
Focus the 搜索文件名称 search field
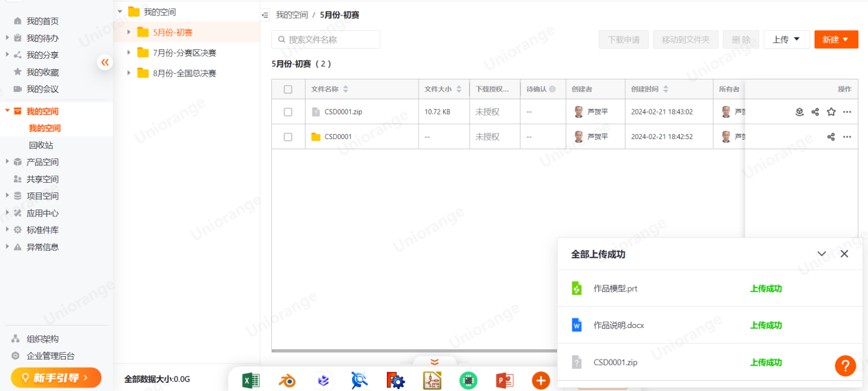(326, 40)
